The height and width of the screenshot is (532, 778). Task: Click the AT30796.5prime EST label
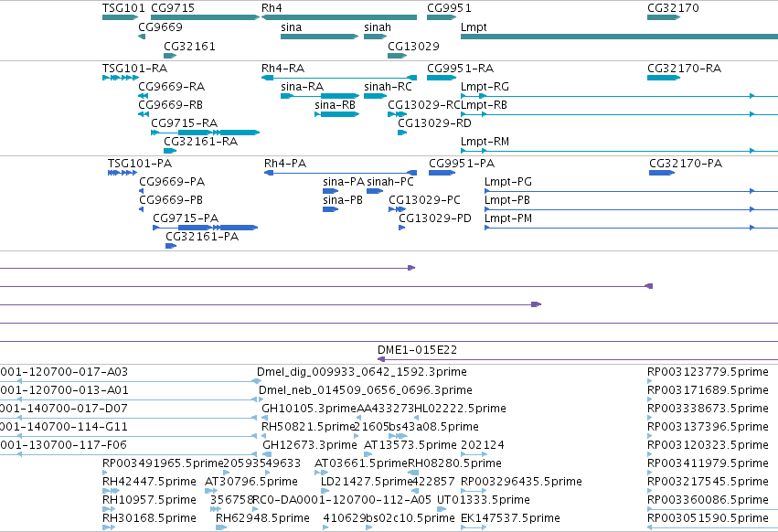pos(251,482)
